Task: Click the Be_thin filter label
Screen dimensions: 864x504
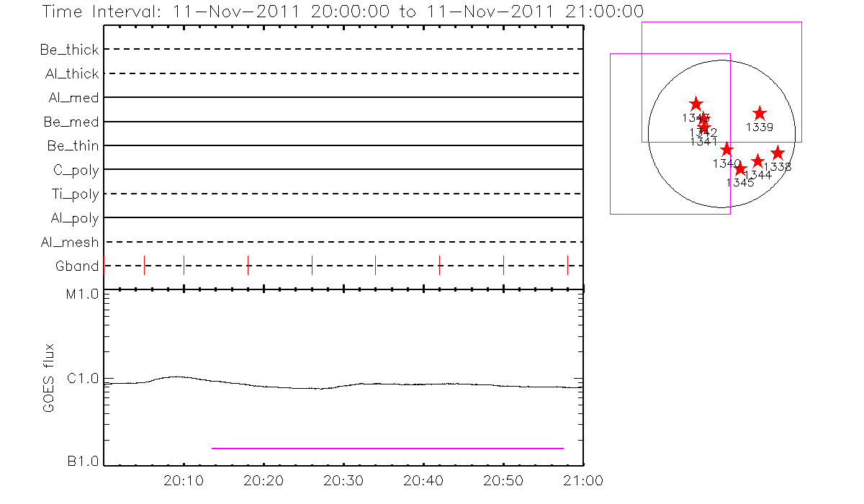Action: (73, 145)
